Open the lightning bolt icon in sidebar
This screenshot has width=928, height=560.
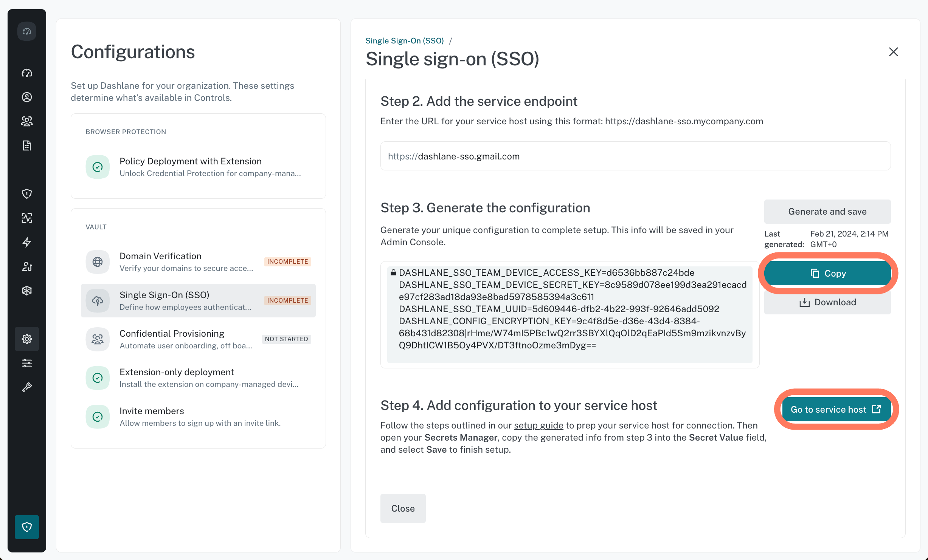[27, 242]
